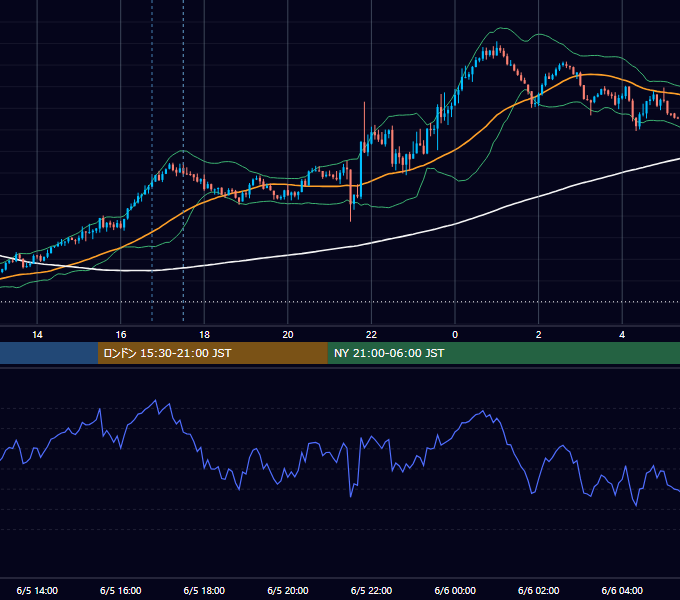Click the '22' hour label on price chart axis
This screenshot has height=600, width=680.
(371, 335)
